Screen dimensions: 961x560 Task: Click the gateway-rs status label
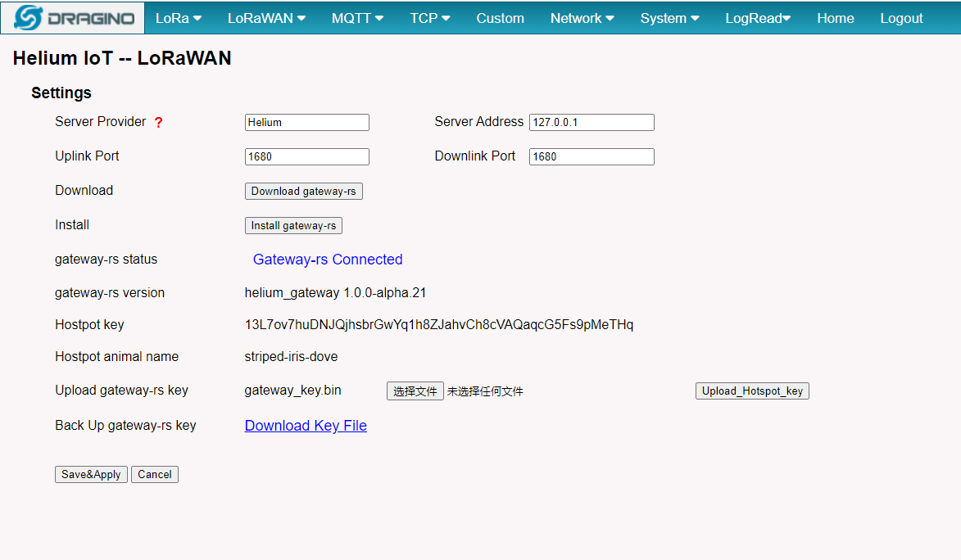pyautogui.click(x=106, y=260)
